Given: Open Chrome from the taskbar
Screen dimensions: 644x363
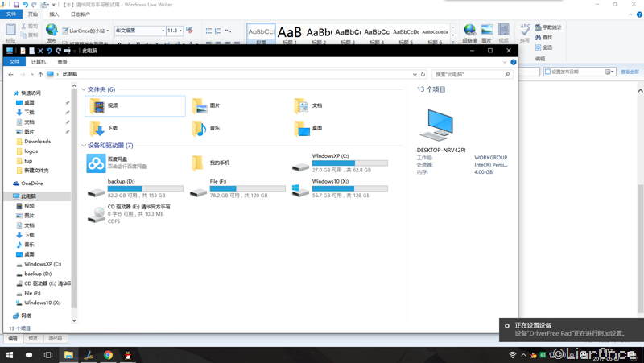Looking at the screenshot, I should coord(108,355).
